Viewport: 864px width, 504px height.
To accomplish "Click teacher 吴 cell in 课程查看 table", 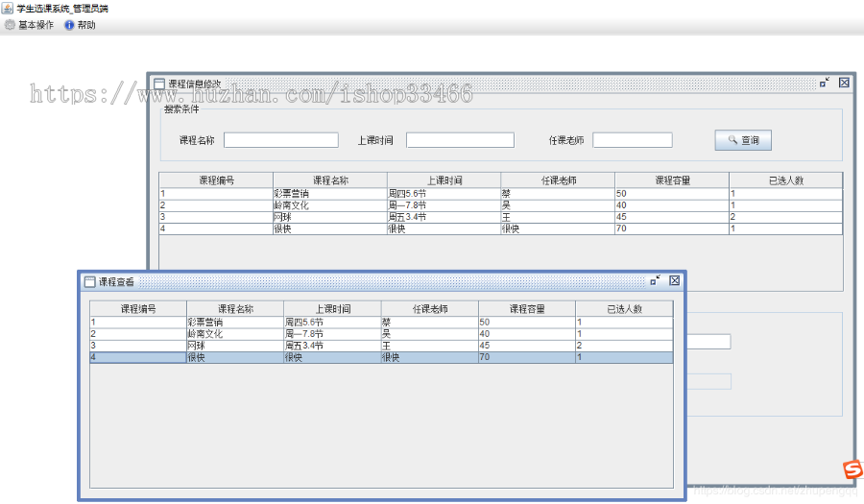I will click(x=430, y=334).
